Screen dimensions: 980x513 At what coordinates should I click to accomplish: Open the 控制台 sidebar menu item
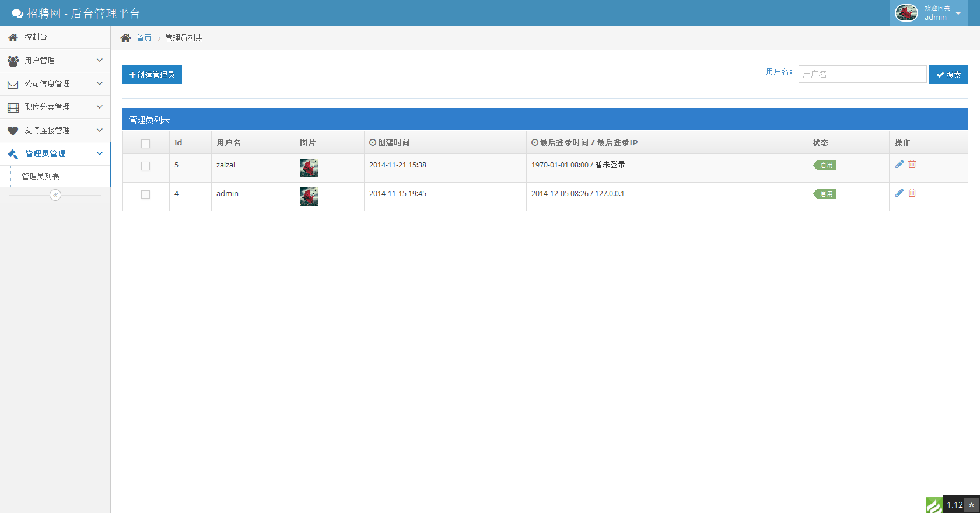click(x=36, y=37)
